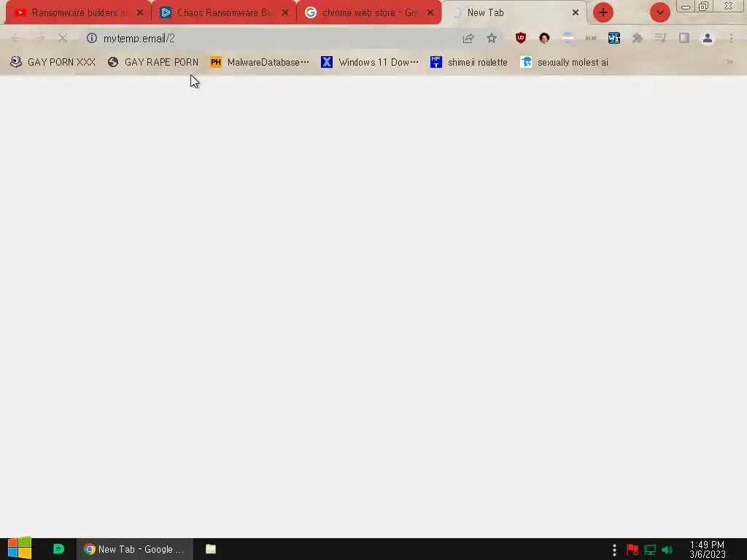
Task: Click the red flag tray icon
Action: [x=632, y=550]
